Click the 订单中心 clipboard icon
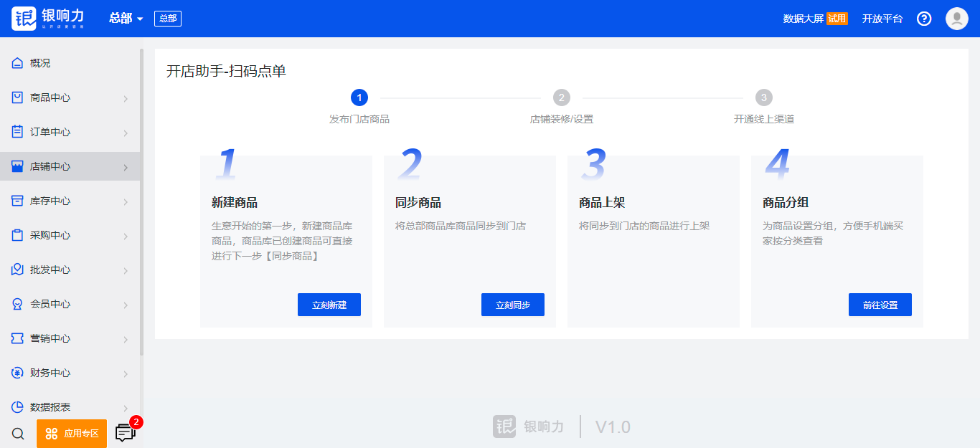Screen dimensions: 980x448 pos(18,132)
